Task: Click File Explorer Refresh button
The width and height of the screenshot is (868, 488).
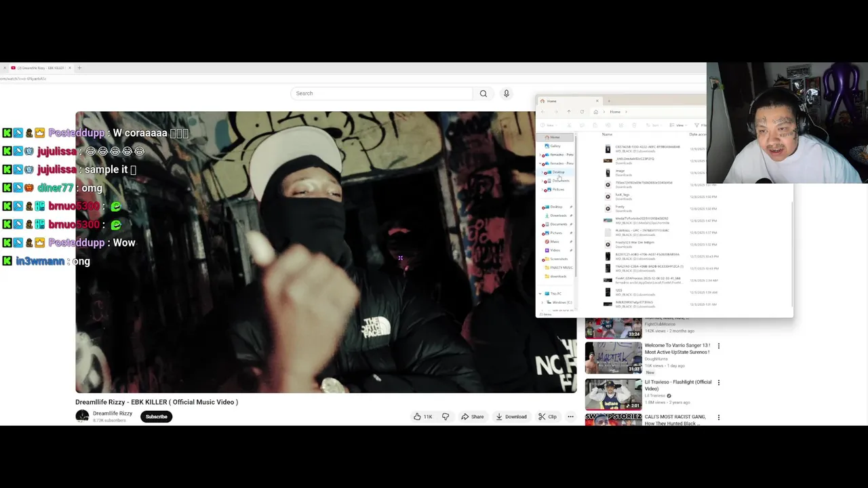Action: tap(582, 112)
